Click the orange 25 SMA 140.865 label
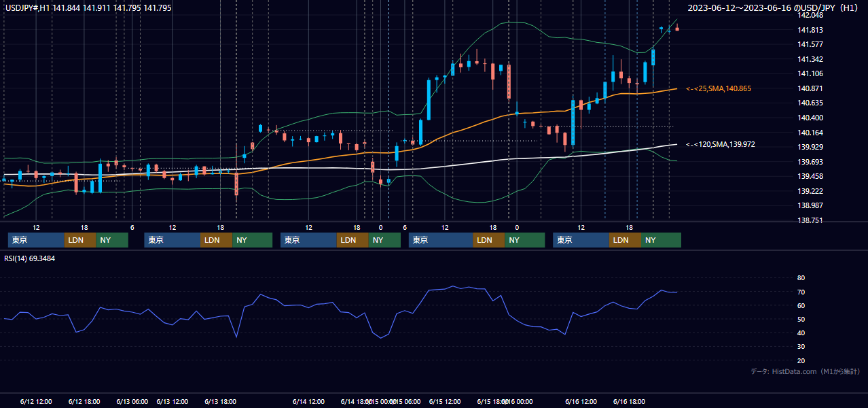The width and height of the screenshot is (868, 408). (x=719, y=89)
